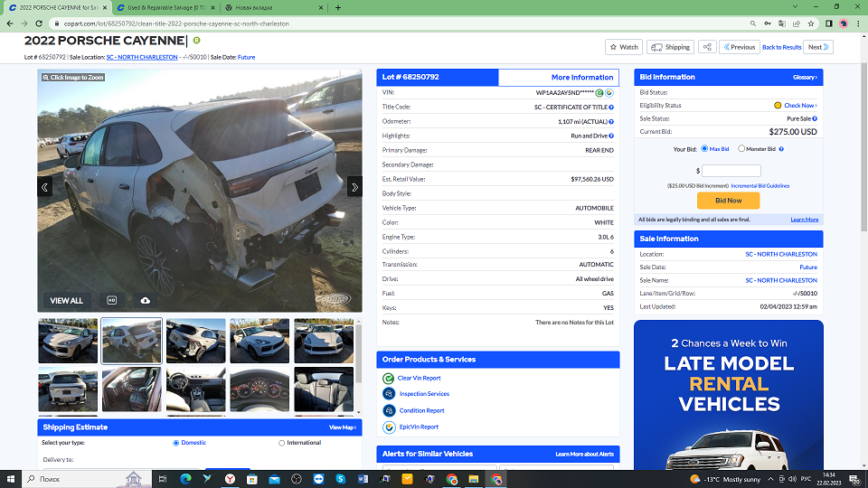Expand View Map in Shipping Estimate
This screenshot has height=488, width=868.
point(343,427)
